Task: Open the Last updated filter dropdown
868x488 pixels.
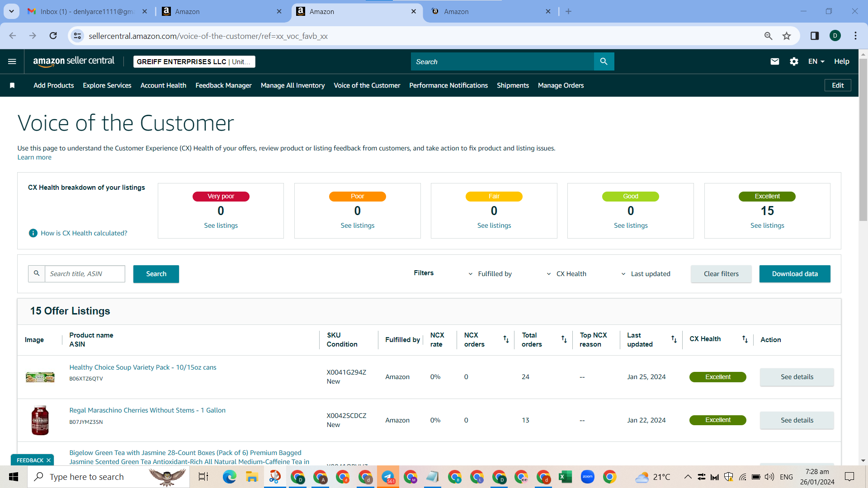Action: click(x=645, y=274)
